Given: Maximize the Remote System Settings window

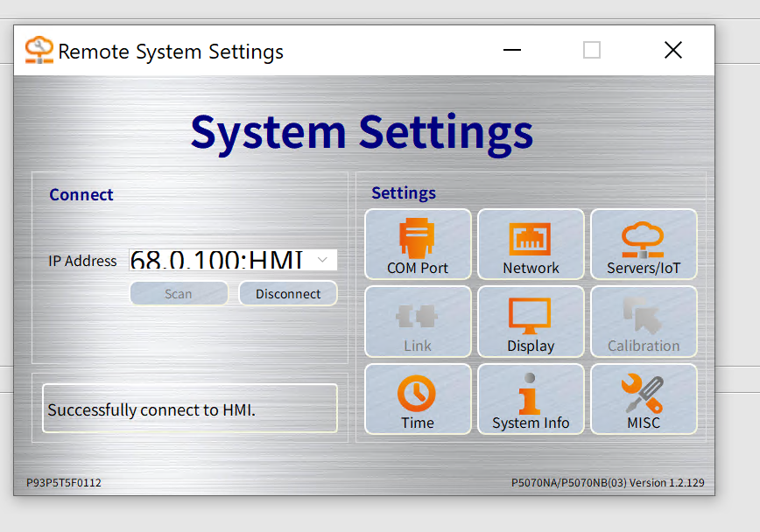Looking at the screenshot, I should click(592, 51).
